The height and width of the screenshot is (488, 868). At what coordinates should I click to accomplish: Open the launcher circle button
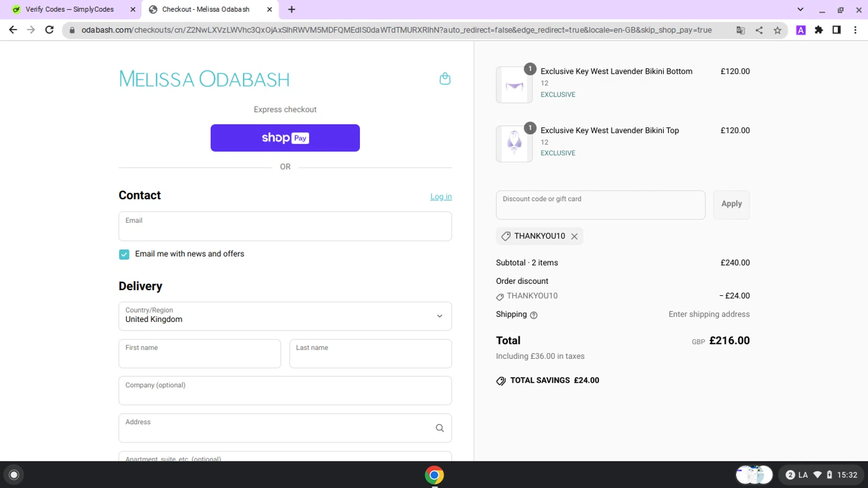click(x=14, y=475)
